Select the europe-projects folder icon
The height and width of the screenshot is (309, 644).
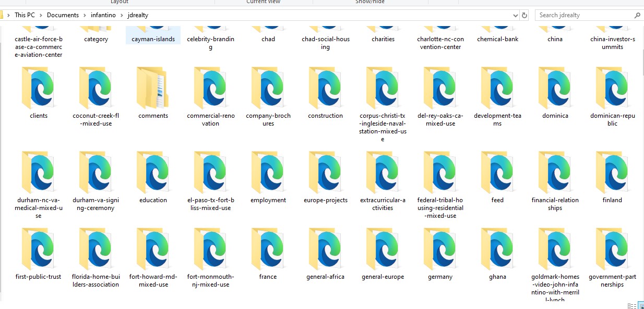point(325,172)
